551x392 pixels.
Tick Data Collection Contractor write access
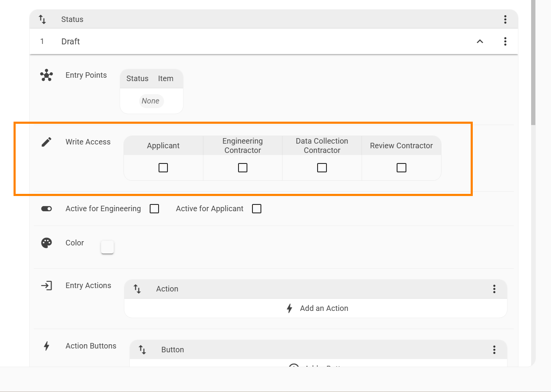pyautogui.click(x=322, y=168)
